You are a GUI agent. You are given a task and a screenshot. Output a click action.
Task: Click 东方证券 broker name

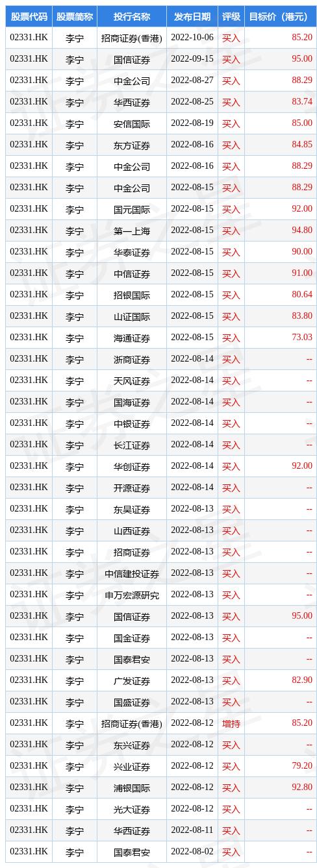(x=132, y=145)
